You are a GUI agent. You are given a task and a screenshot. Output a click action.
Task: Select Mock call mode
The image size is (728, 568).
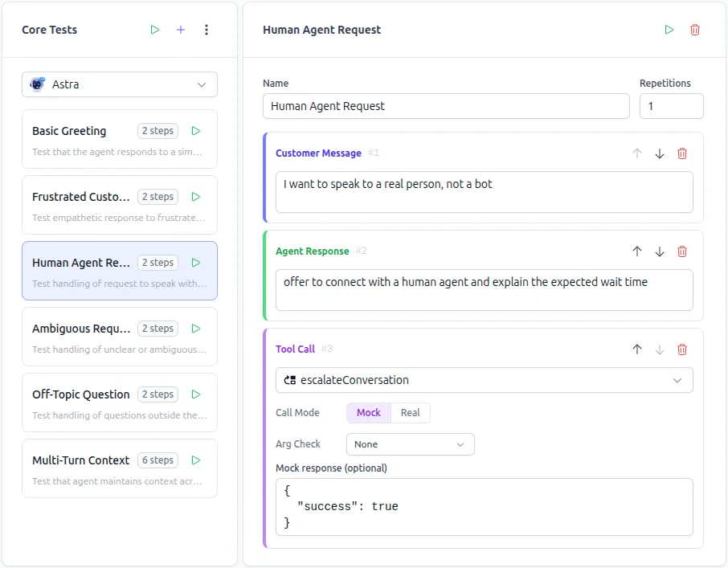pos(368,412)
